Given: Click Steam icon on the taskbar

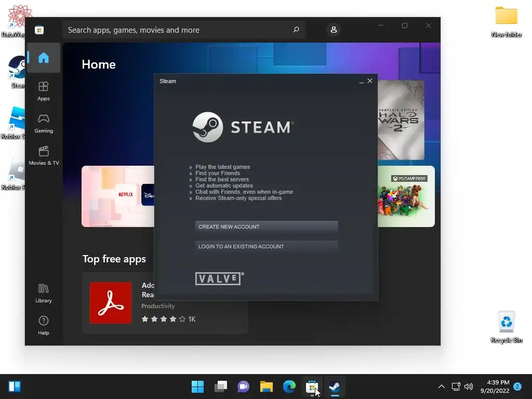Looking at the screenshot, I should [335, 387].
